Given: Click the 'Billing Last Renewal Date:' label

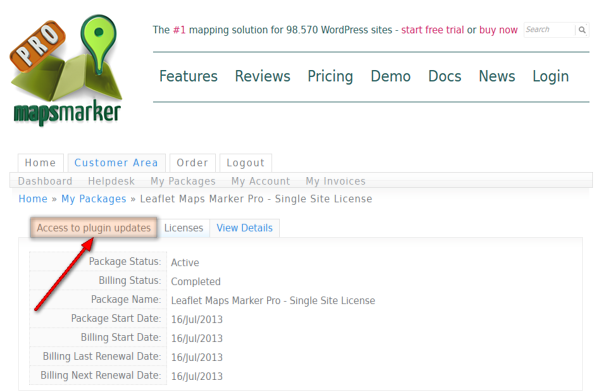Looking at the screenshot, I should (102, 356).
